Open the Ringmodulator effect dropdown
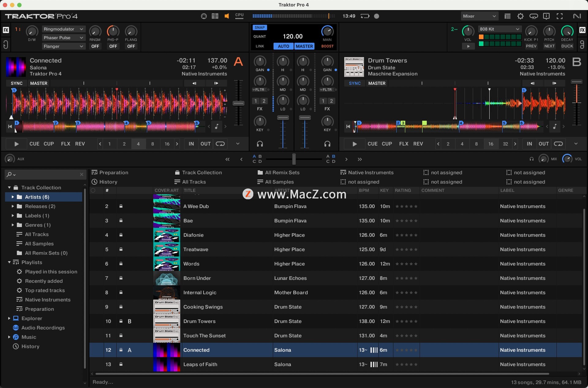Screen dimensions: 588x388 pos(63,29)
